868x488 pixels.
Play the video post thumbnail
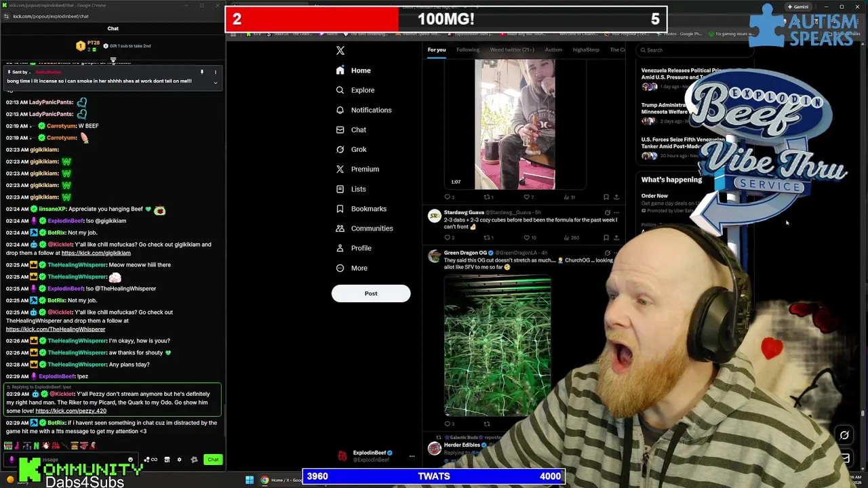click(515, 124)
